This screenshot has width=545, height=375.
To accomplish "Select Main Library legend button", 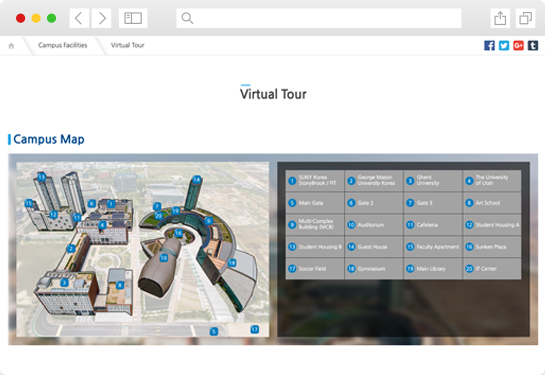I will tap(433, 268).
